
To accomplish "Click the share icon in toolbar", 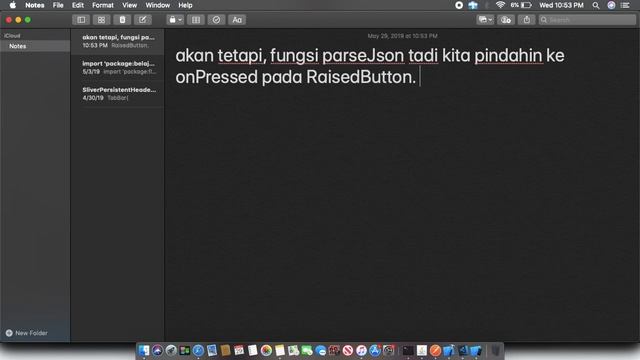I will pyautogui.click(x=527, y=20).
